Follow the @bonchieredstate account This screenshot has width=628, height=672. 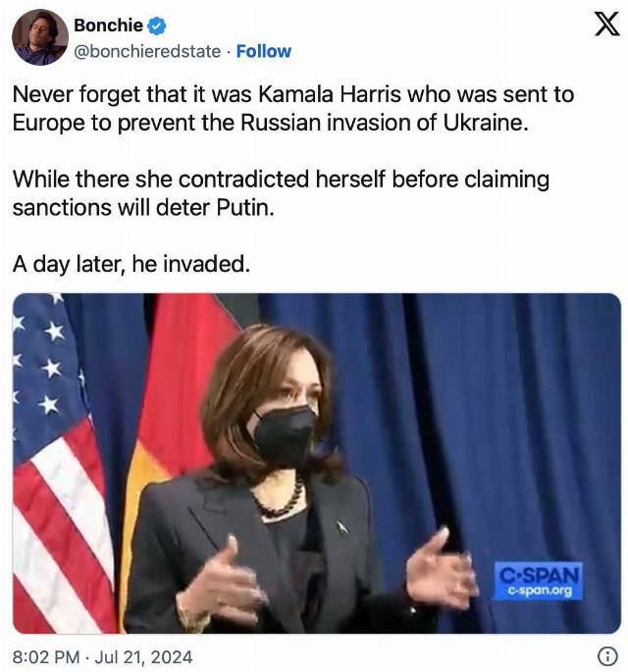pos(264,51)
